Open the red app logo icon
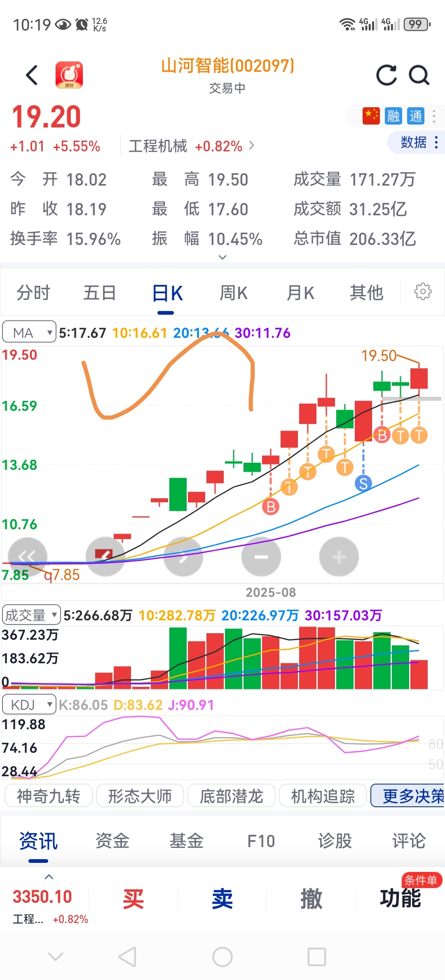445x980 pixels. (x=69, y=75)
